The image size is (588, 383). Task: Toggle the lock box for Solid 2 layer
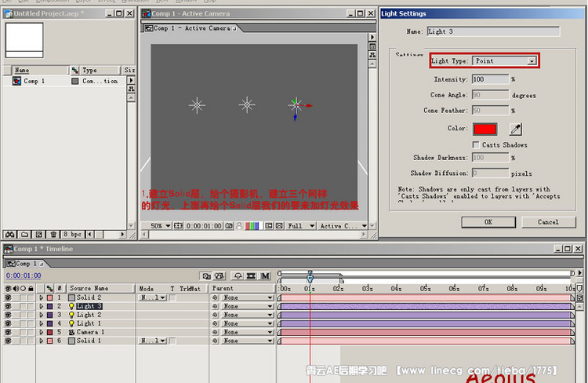click(31, 297)
